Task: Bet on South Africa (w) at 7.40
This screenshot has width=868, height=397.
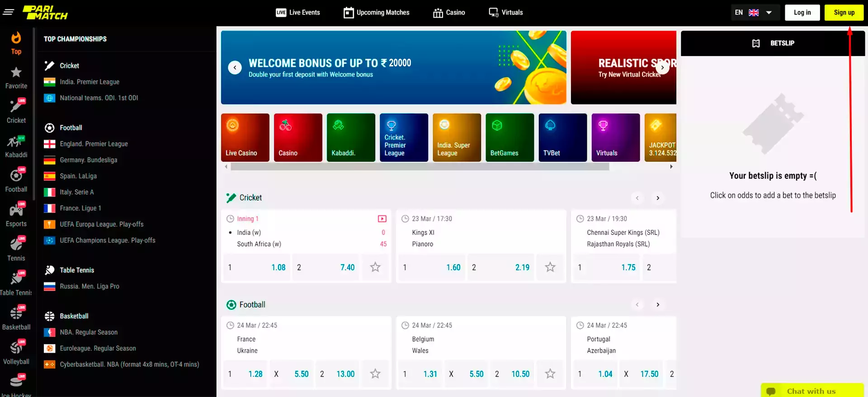Action: click(325, 267)
